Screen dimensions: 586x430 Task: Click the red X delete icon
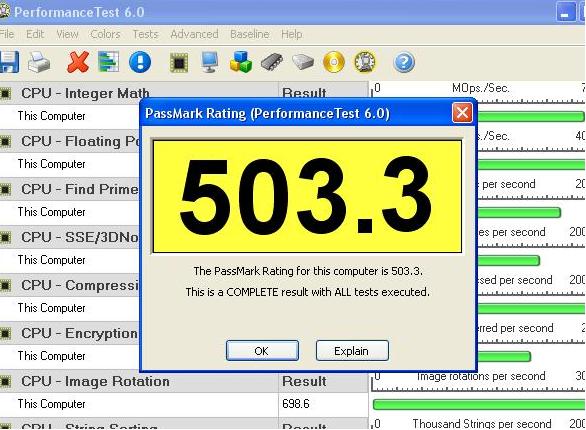[x=78, y=62]
